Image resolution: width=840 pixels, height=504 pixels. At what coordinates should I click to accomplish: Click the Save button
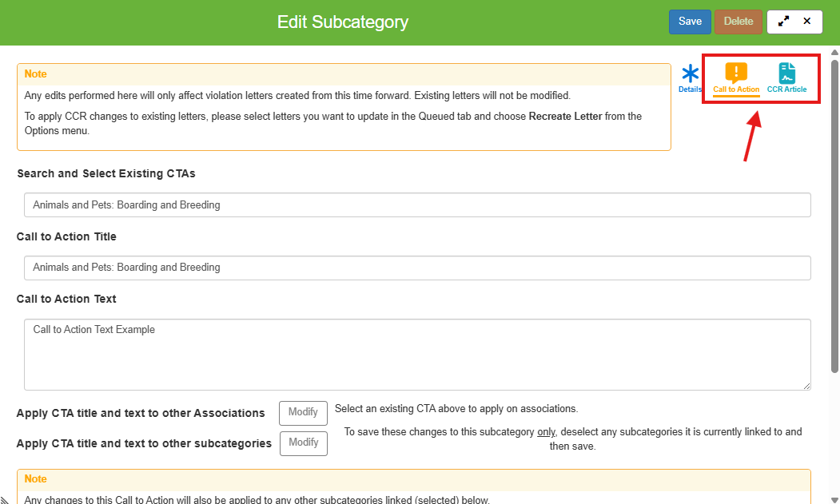[690, 22]
